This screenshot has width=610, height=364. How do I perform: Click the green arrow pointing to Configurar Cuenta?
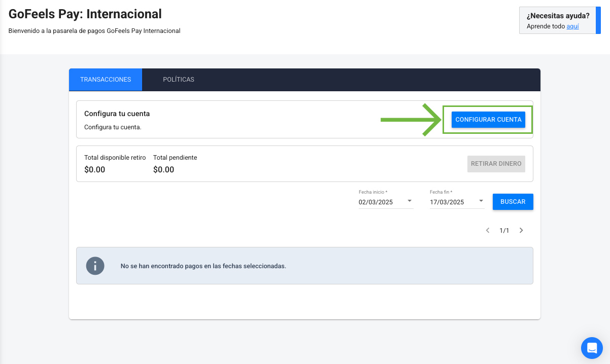click(411, 120)
